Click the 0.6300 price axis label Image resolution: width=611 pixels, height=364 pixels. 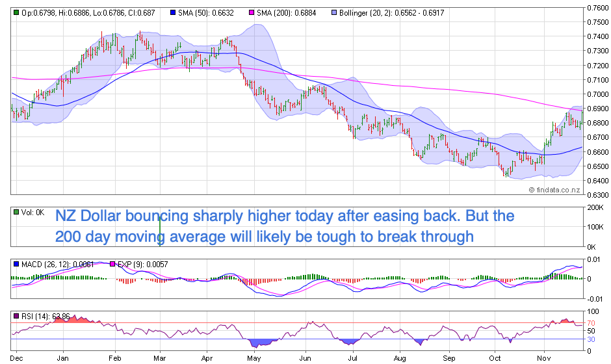click(x=598, y=194)
